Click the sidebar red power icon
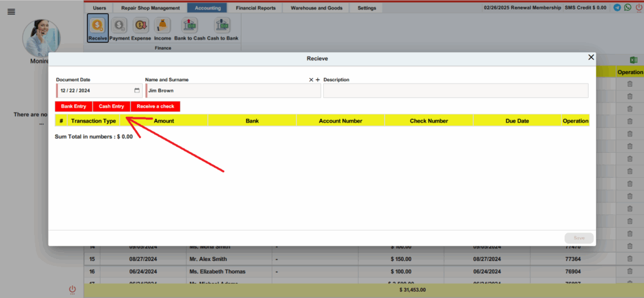The height and width of the screenshot is (298, 644). [x=72, y=289]
